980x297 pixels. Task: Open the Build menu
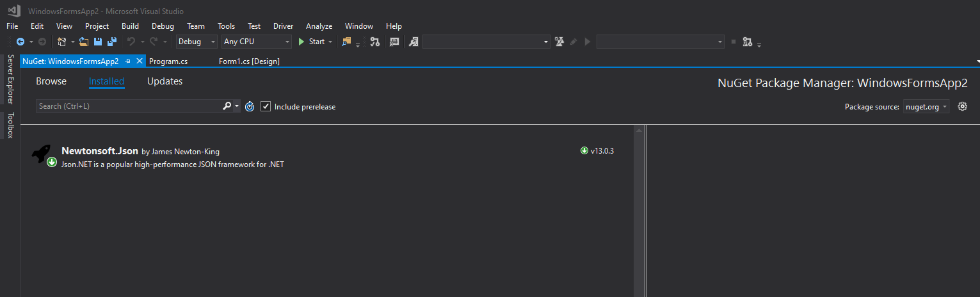click(130, 26)
